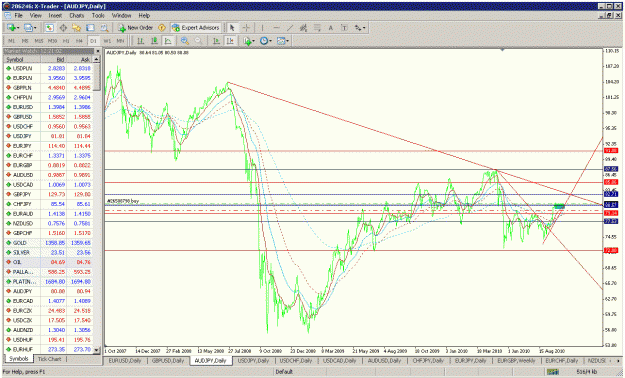This screenshot has height=378, width=625.
Task: Select the Cursor arrow tool
Action: [232, 28]
